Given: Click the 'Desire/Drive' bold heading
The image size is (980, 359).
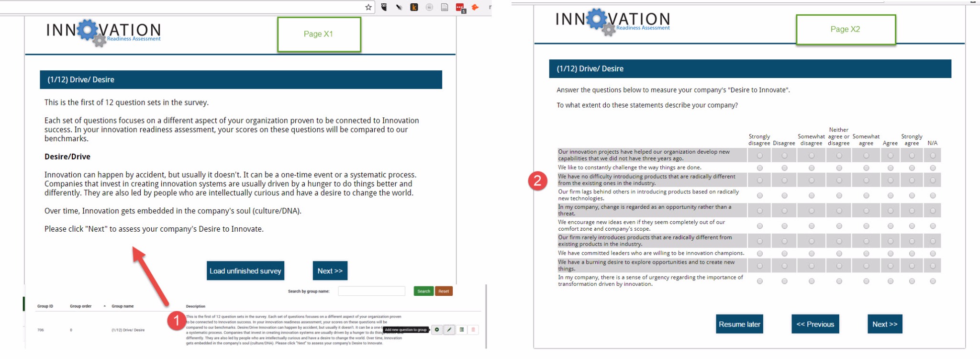Looking at the screenshot, I should coord(67,157).
